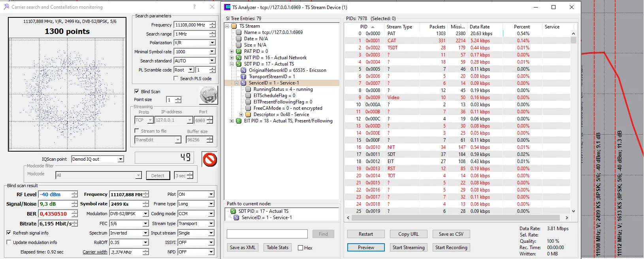Click the Find search text field
The width and height of the screenshot is (644, 259).
coord(267,234)
